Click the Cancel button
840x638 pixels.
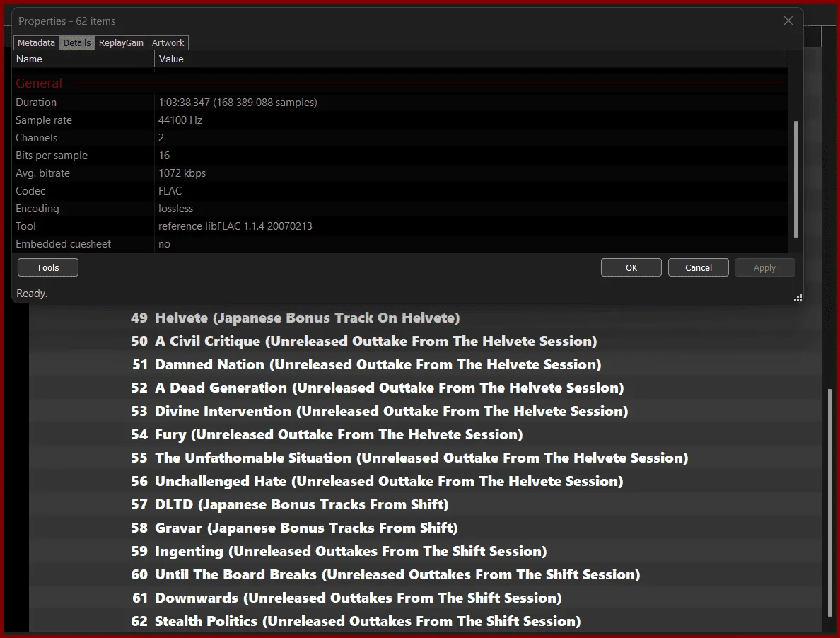[x=698, y=267]
